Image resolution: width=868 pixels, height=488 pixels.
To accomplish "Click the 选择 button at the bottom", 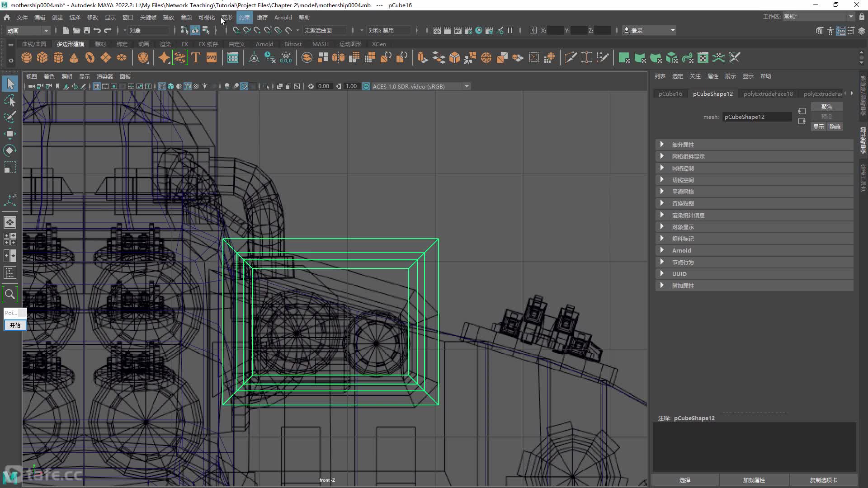I will click(x=685, y=480).
